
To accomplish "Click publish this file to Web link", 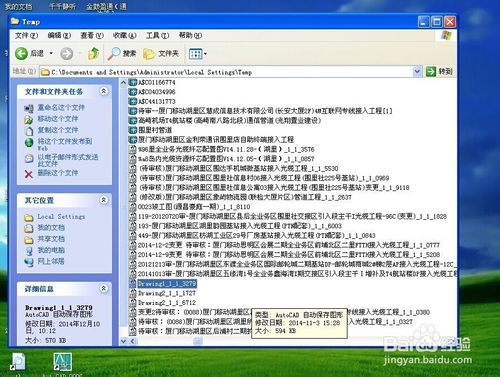I will (65, 144).
